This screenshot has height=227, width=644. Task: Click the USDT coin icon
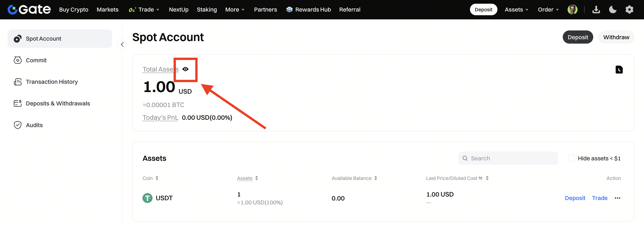click(147, 198)
